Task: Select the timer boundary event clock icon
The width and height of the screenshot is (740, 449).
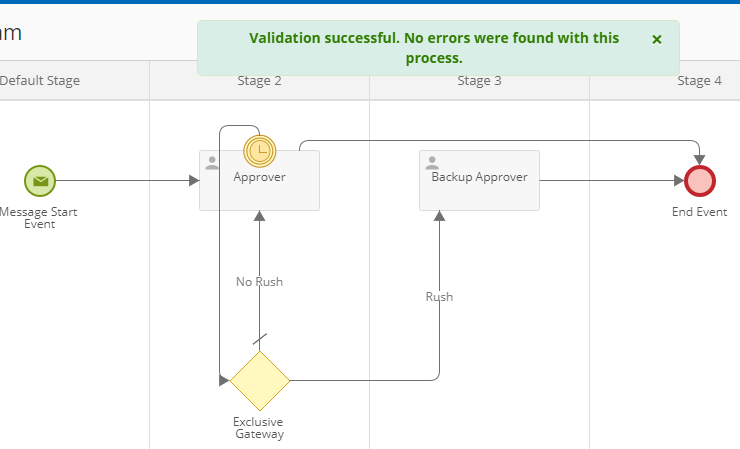Action: pyautogui.click(x=259, y=151)
